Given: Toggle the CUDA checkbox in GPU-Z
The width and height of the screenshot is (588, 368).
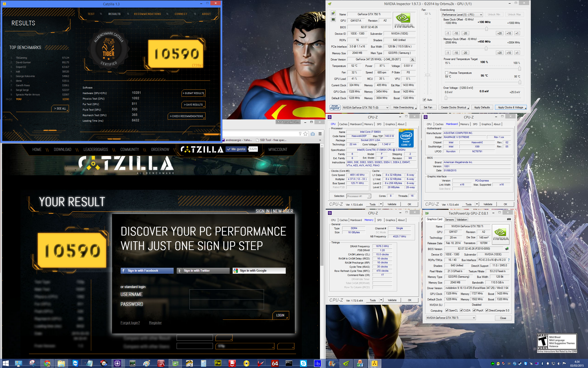Looking at the screenshot, I should click(461, 310).
